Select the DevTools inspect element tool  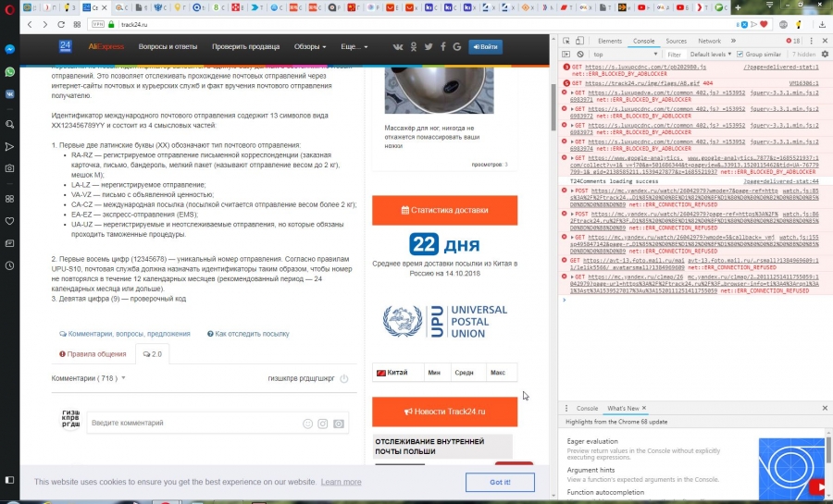[x=566, y=41]
